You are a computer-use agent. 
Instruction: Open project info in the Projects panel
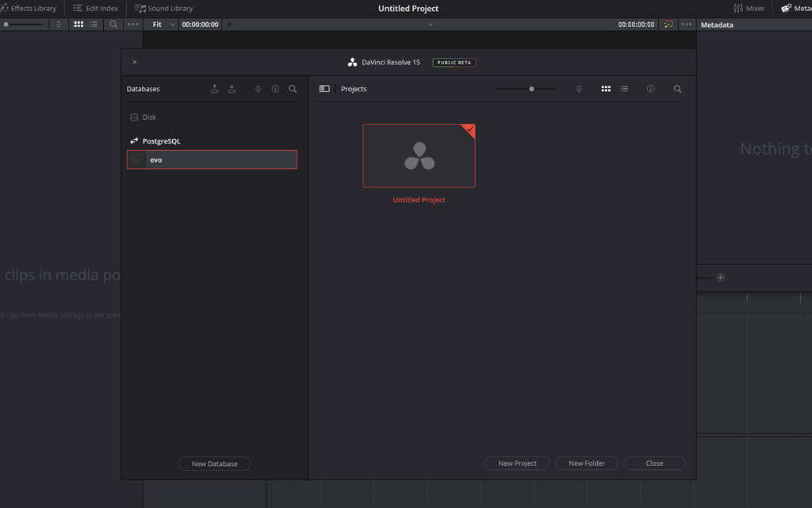650,89
